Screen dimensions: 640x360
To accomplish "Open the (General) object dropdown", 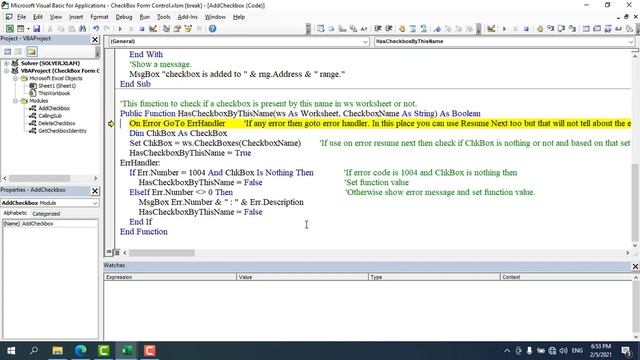I will 365,42.
